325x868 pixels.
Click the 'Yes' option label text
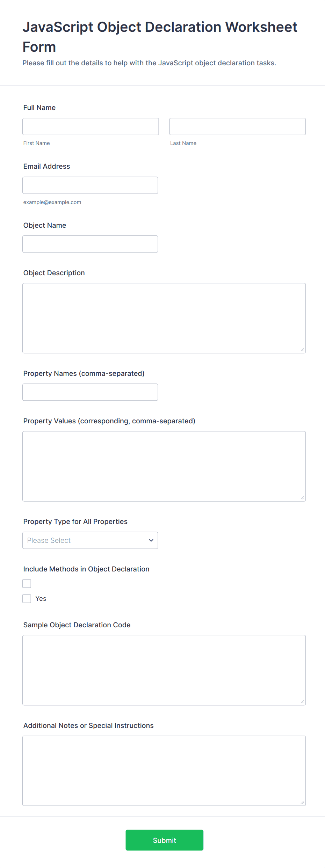(x=41, y=599)
